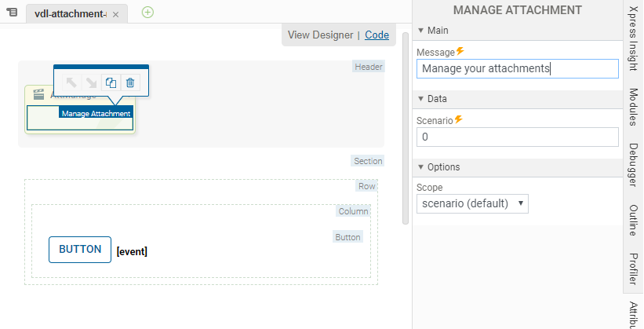This screenshot has width=644, height=329.
Task: Add a new tab with the plus icon
Action: pyautogui.click(x=147, y=12)
